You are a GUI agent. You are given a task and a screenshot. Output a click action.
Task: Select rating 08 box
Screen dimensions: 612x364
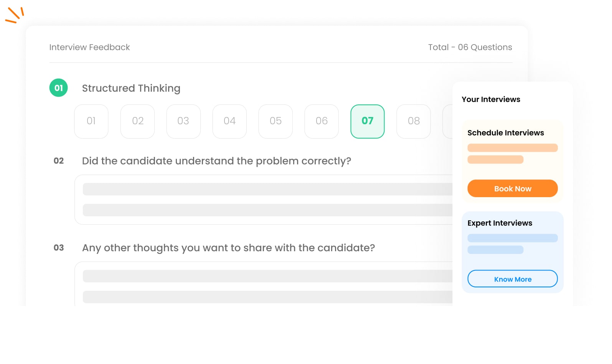tap(414, 121)
